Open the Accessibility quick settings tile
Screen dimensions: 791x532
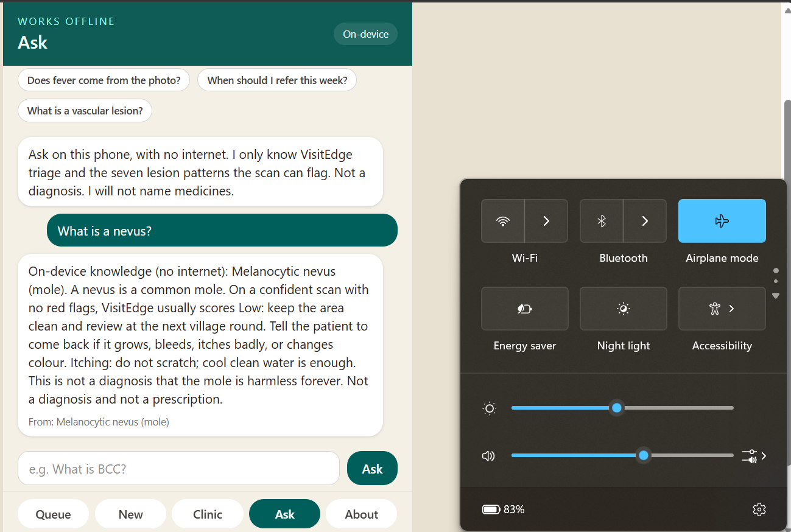click(x=722, y=309)
